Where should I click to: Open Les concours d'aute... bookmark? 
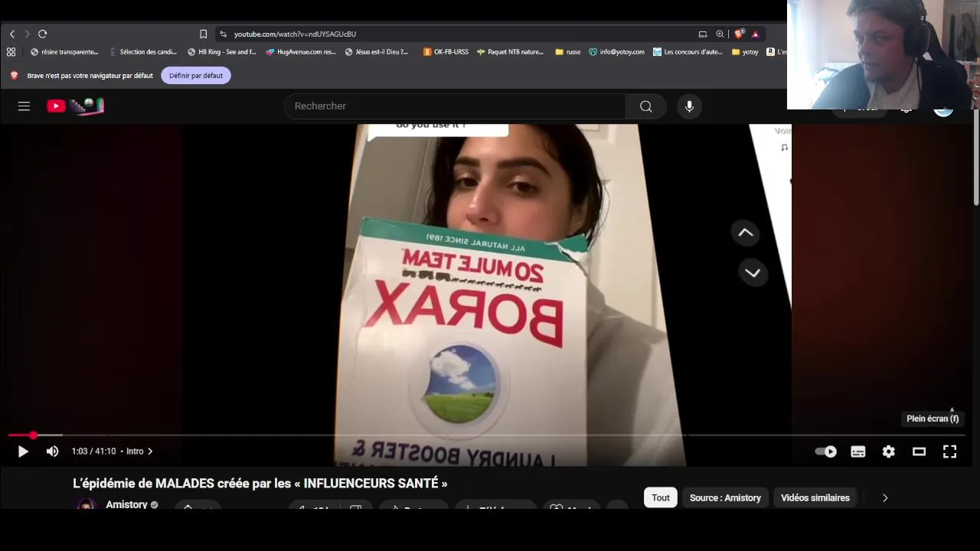(688, 52)
